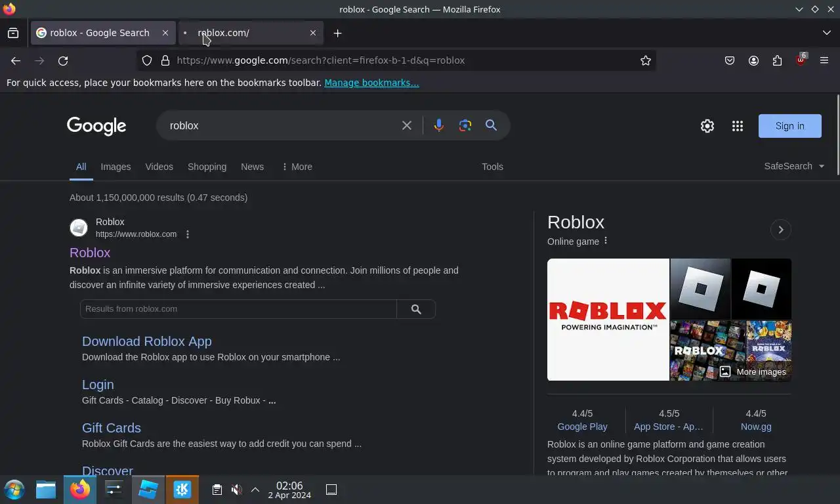Open the tracking protection shield icon
840x504 pixels.
147,60
